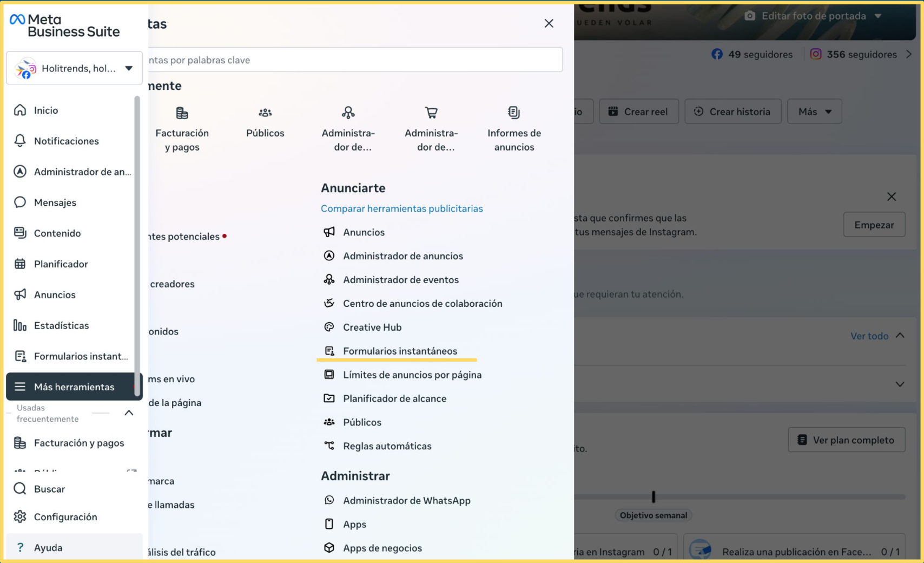Collapse the Usadas frecuentemente section
This screenshot has width=924, height=563.
[129, 413]
